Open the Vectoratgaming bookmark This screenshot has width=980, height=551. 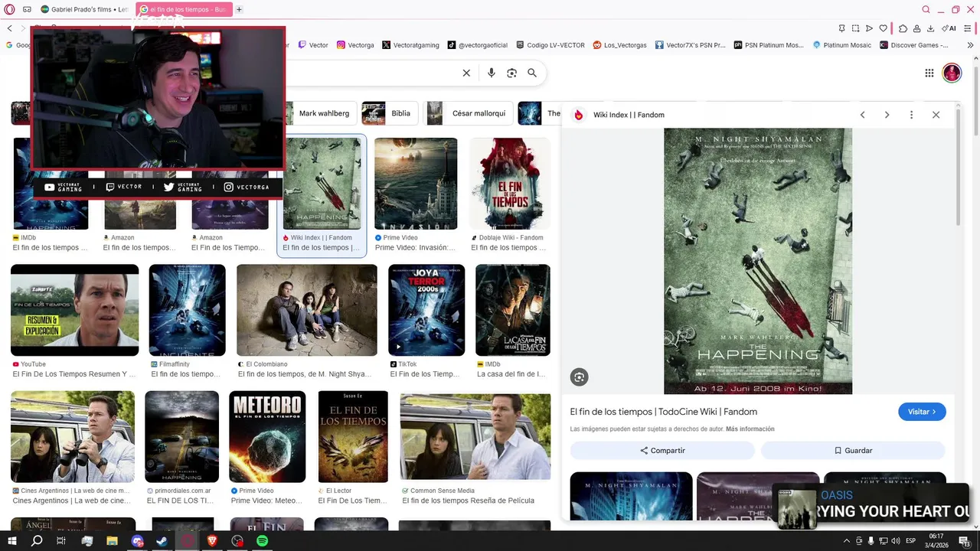pyautogui.click(x=410, y=45)
